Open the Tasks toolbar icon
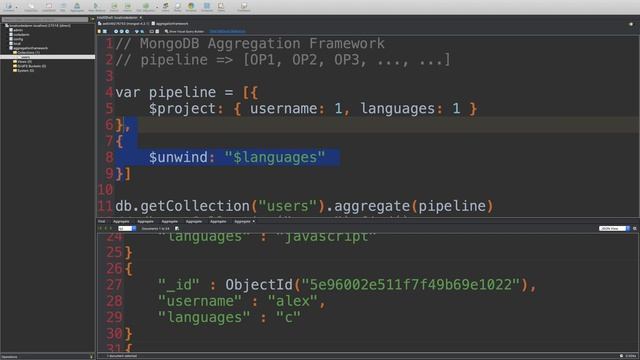 coord(221,7)
